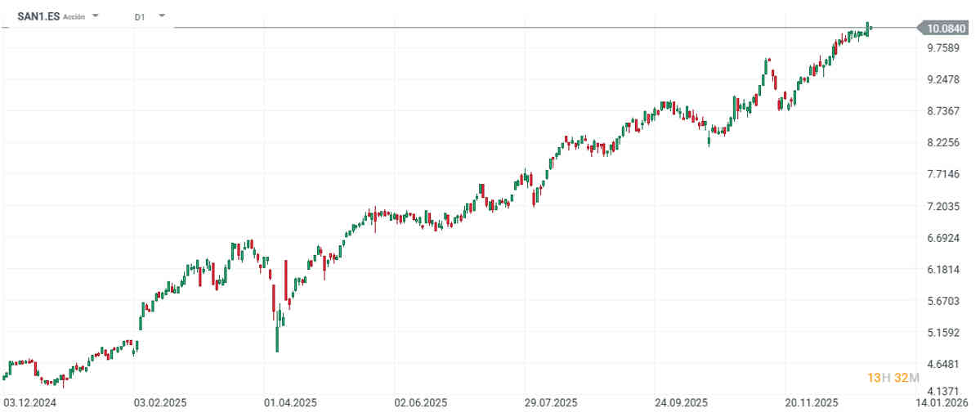Select the 01.04.2025 date on time axis
This screenshot has width=980, height=417.
[x=291, y=403]
